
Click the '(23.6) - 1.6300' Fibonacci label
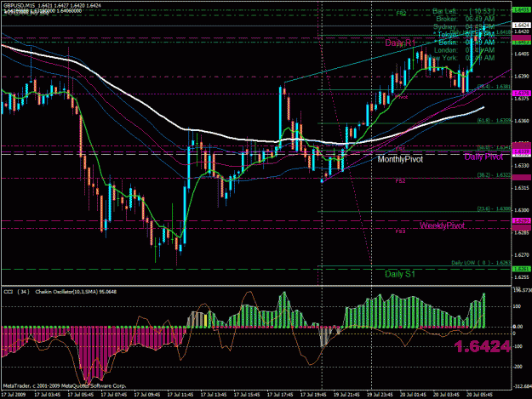tap(494, 208)
